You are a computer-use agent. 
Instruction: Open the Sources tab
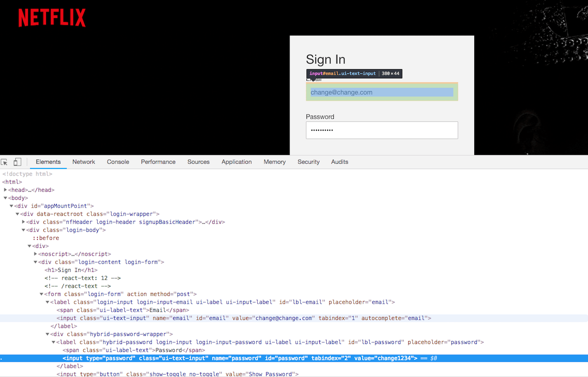pyautogui.click(x=199, y=162)
